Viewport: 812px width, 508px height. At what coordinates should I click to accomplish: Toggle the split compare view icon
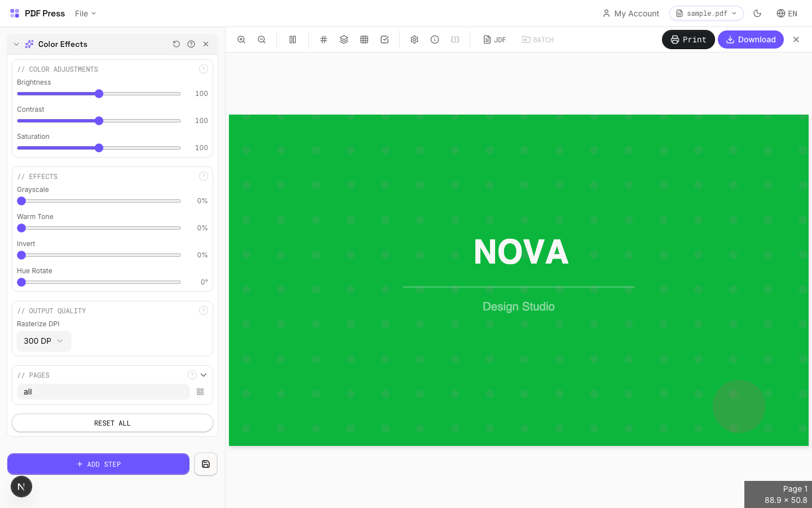tap(455, 40)
